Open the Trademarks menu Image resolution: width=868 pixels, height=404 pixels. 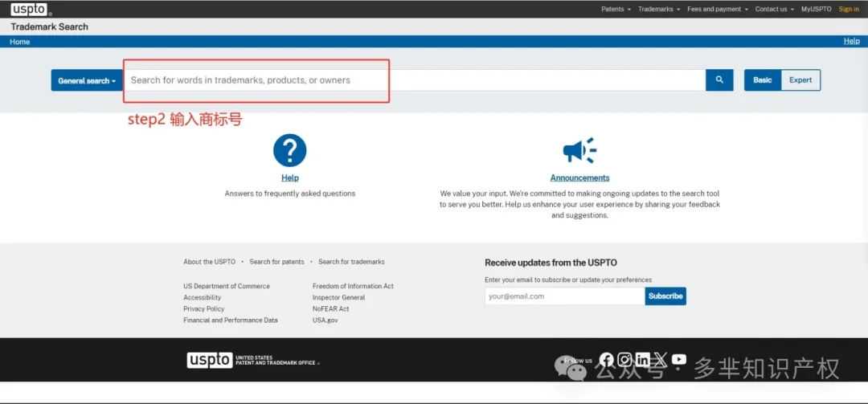[659, 10]
